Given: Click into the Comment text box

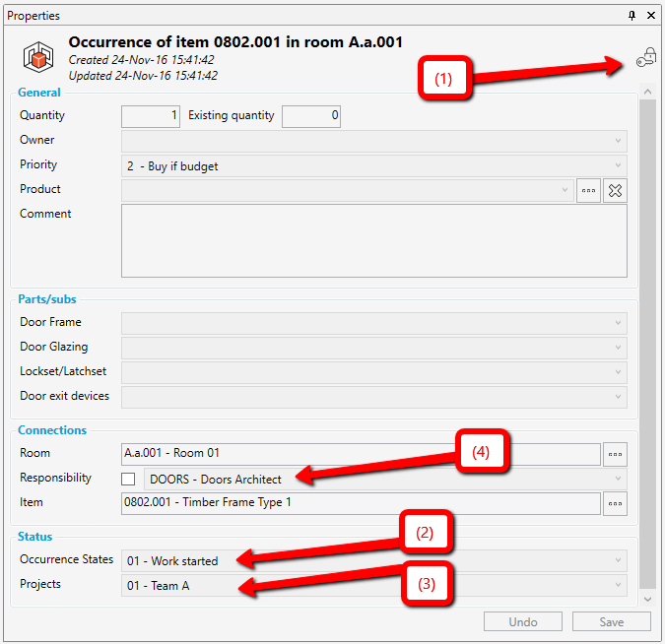Looking at the screenshot, I should click(x=374, y=241).
